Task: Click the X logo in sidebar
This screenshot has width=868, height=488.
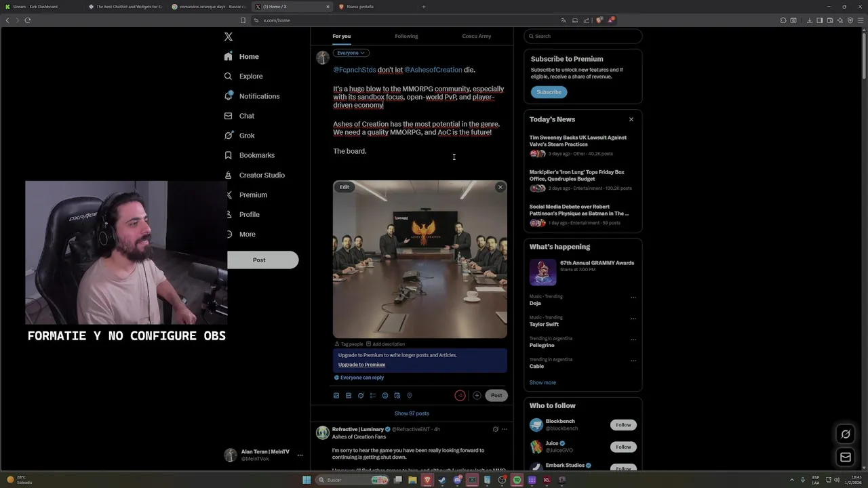Action: [x=229, y=37]
